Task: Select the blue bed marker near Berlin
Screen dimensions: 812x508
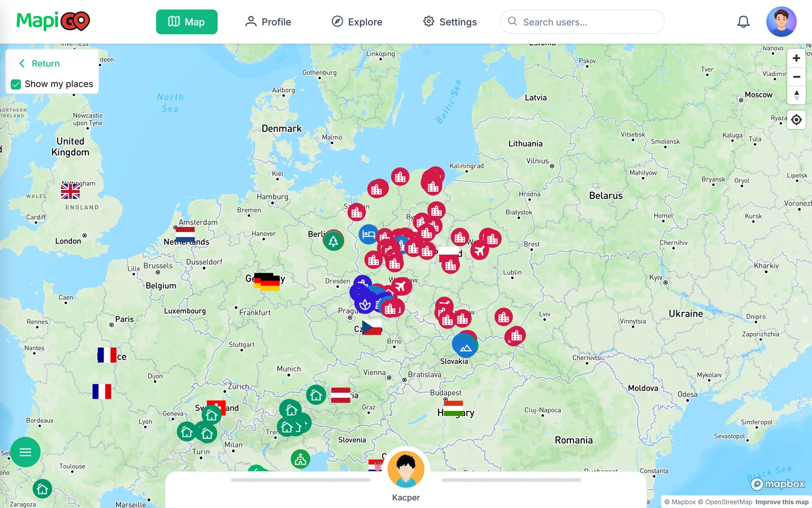Action: 369,235
